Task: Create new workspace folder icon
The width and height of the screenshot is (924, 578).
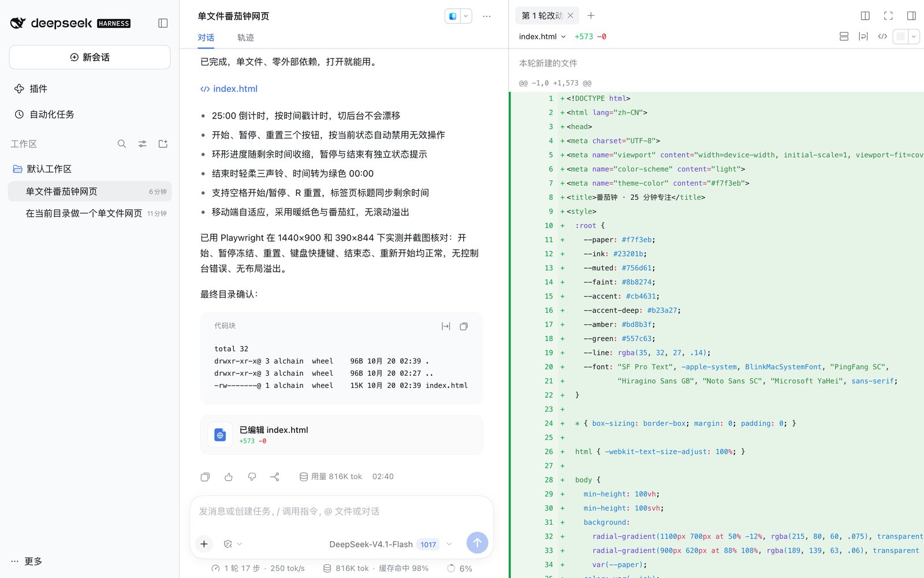Action: click(x=163, y=144)
